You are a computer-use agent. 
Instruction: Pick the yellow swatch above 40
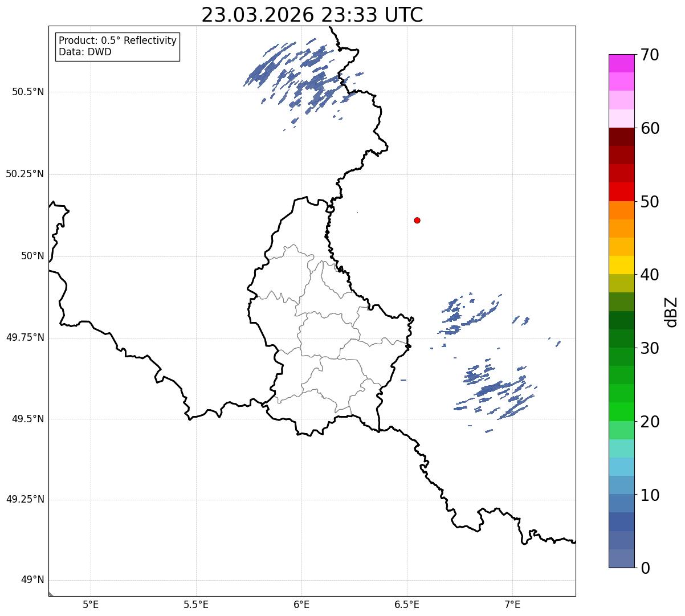(621, 265)
